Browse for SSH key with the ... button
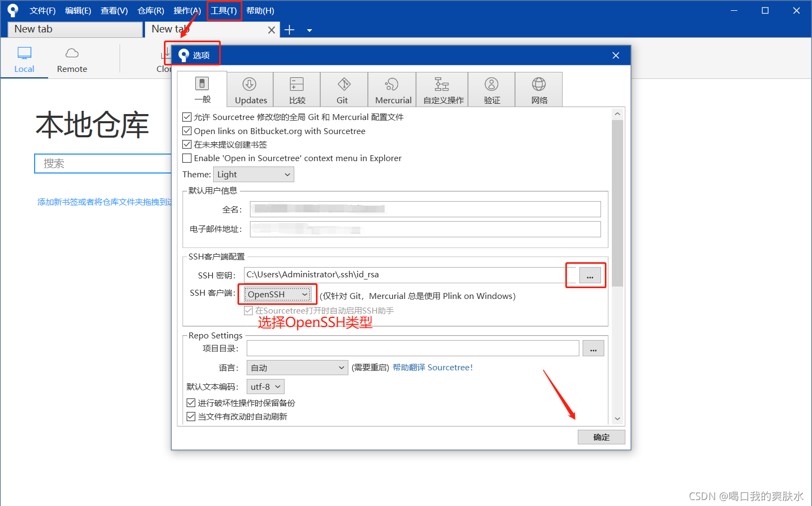The height and width of the screenshot is (506, 812). click(590, 275)
